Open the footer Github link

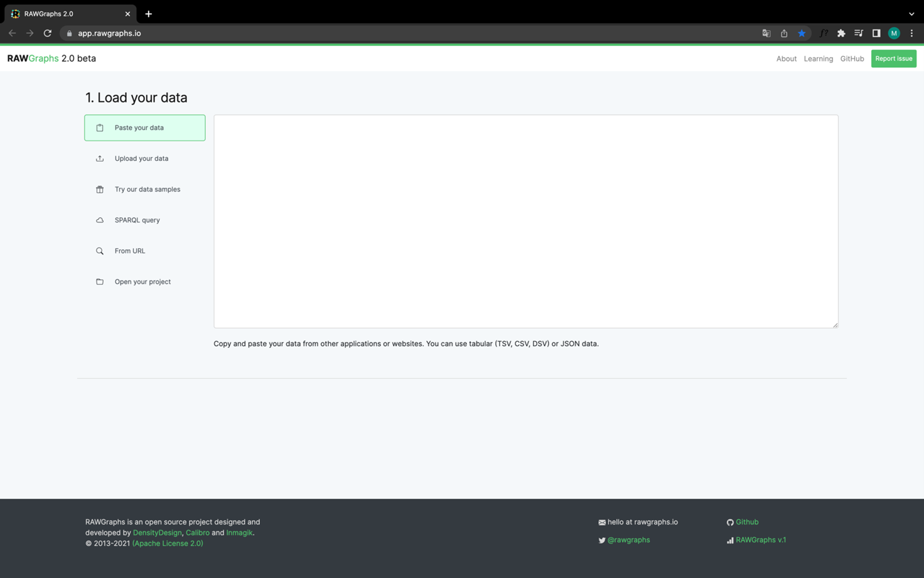pyautogui.click(x=747, y=522)
